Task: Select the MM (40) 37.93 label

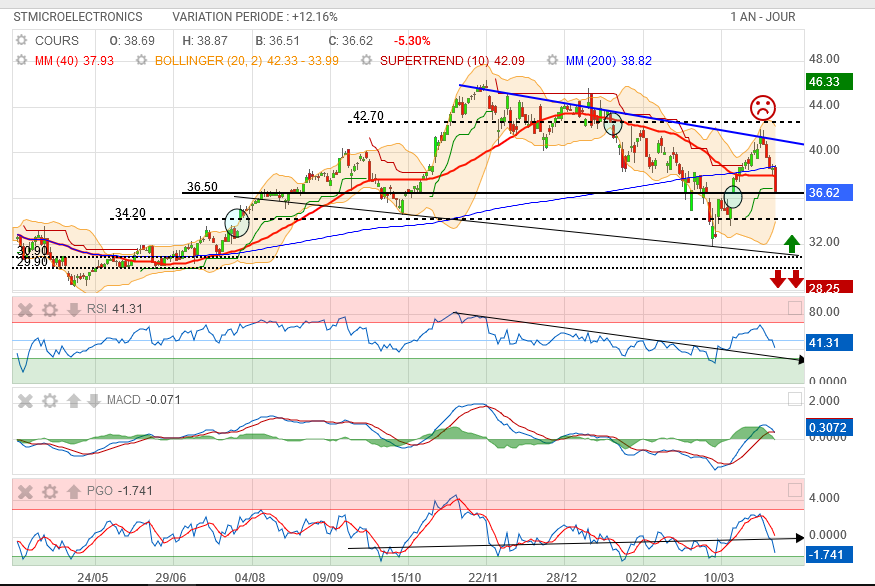Action: (74, 60)
